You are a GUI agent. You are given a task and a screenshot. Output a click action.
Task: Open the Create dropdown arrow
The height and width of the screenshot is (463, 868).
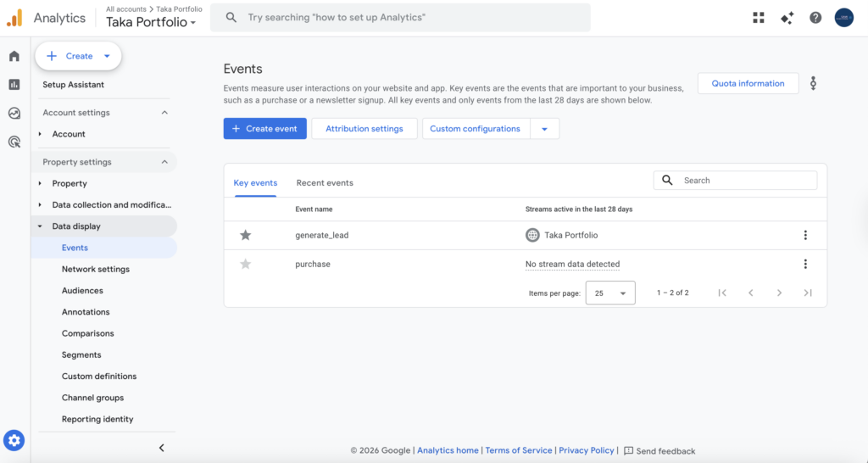[107, 56]
